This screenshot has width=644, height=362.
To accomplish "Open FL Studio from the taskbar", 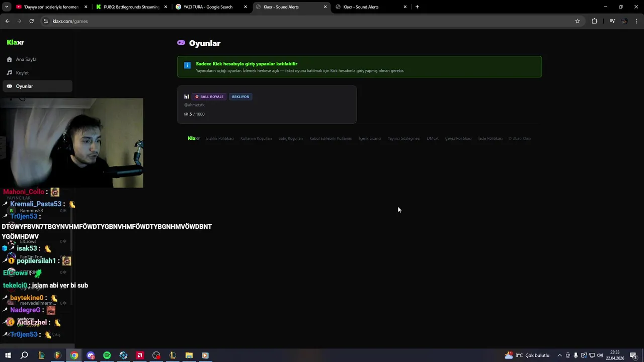I will [57, 355].
